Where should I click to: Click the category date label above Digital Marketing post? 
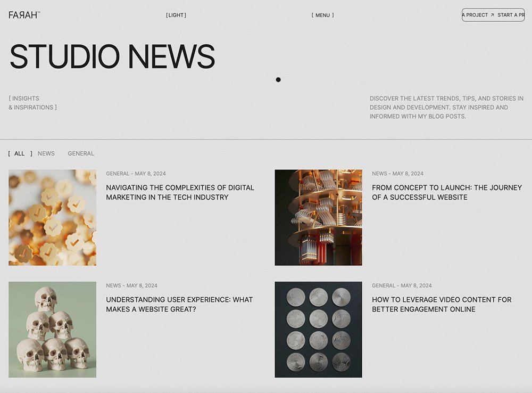click(x=136, y=174)
